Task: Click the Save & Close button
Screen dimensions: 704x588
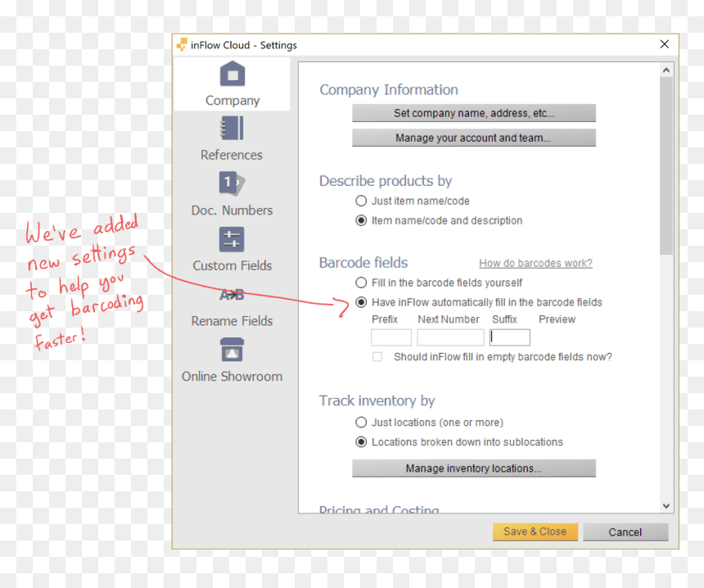Action: (x=535, y=531)
